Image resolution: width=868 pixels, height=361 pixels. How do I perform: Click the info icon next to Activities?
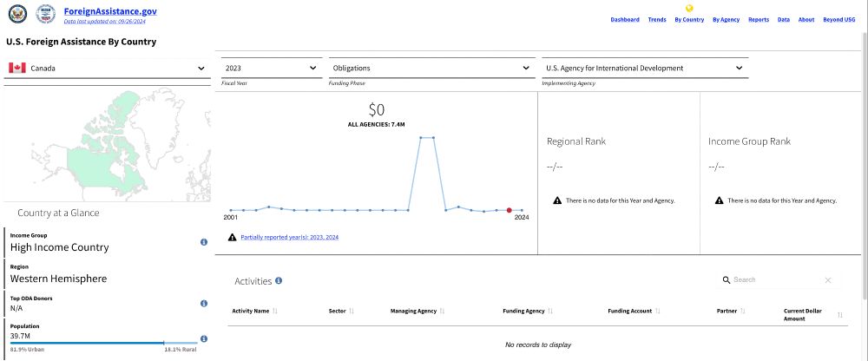tap(279, 280)
